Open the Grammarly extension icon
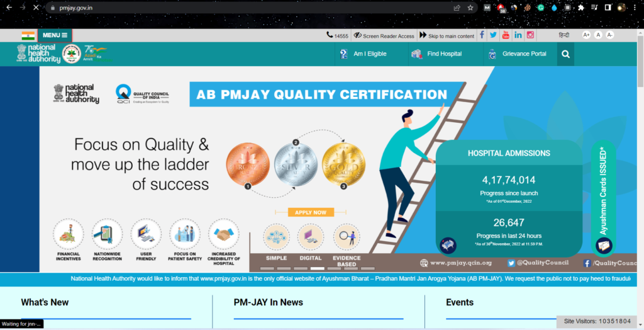 540,8
